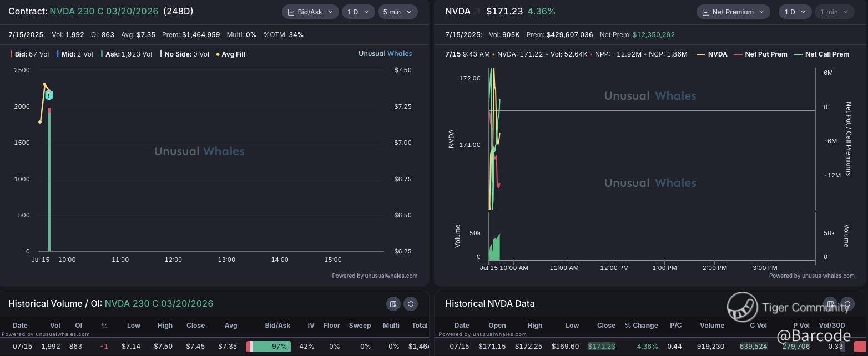Sort by the Sweep column header

point(360,326)
